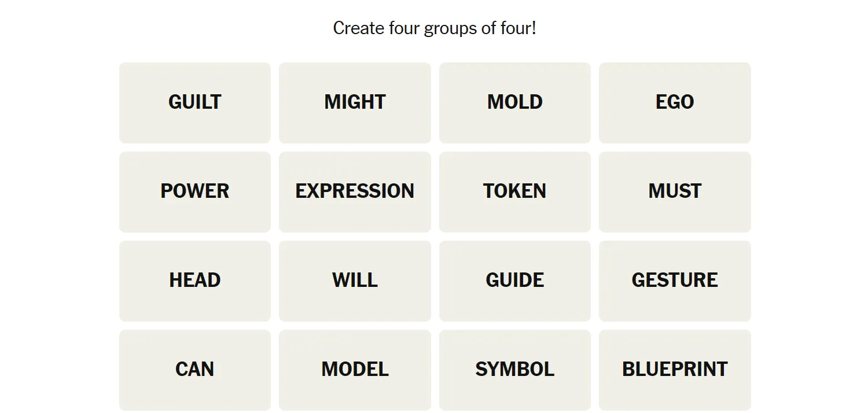The image size is (868, 413).
Task: Pick the WILL tile
Action: click(355, 281)
